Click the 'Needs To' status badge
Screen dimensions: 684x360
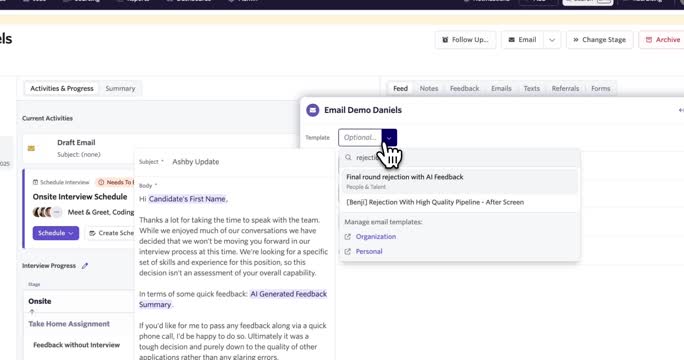[115, 182]
